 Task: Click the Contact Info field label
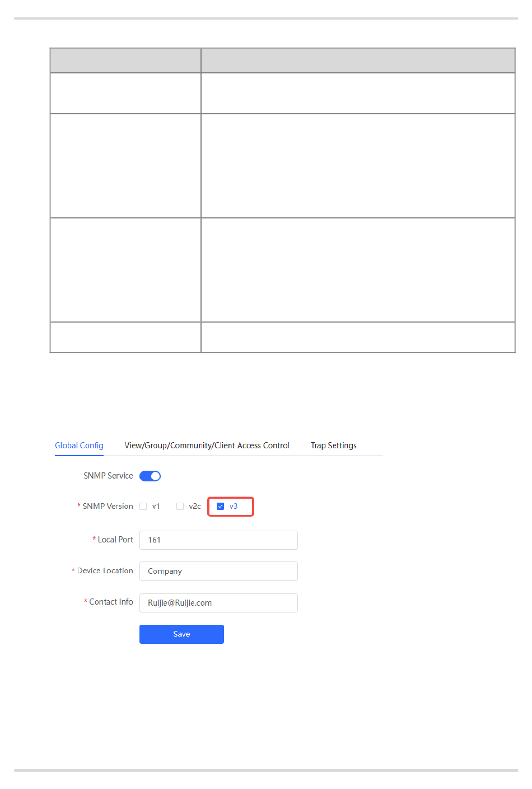tap(111, 602)
